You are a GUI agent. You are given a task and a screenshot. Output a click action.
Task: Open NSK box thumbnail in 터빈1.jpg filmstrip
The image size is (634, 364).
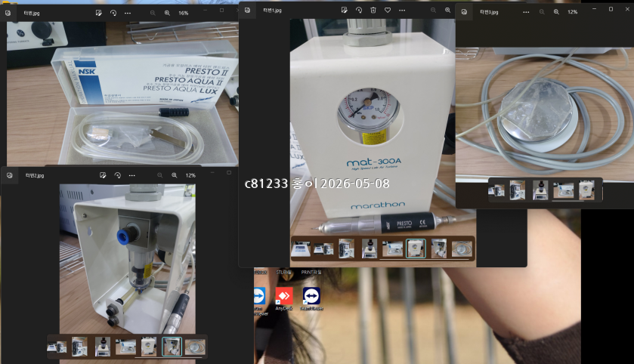[393, 248]
